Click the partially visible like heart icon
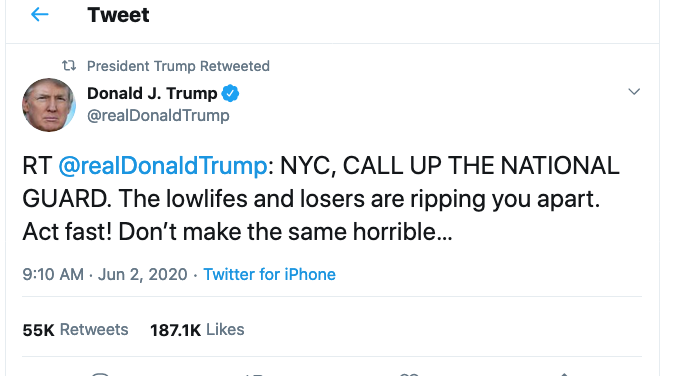The height and width of the screenshot is (376, 690). coord(409,374)
